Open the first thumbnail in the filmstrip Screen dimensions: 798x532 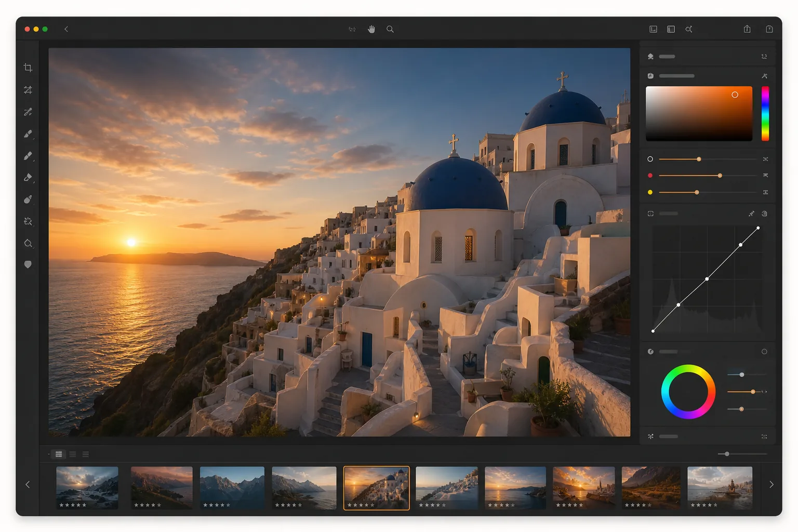click(87, 488)
